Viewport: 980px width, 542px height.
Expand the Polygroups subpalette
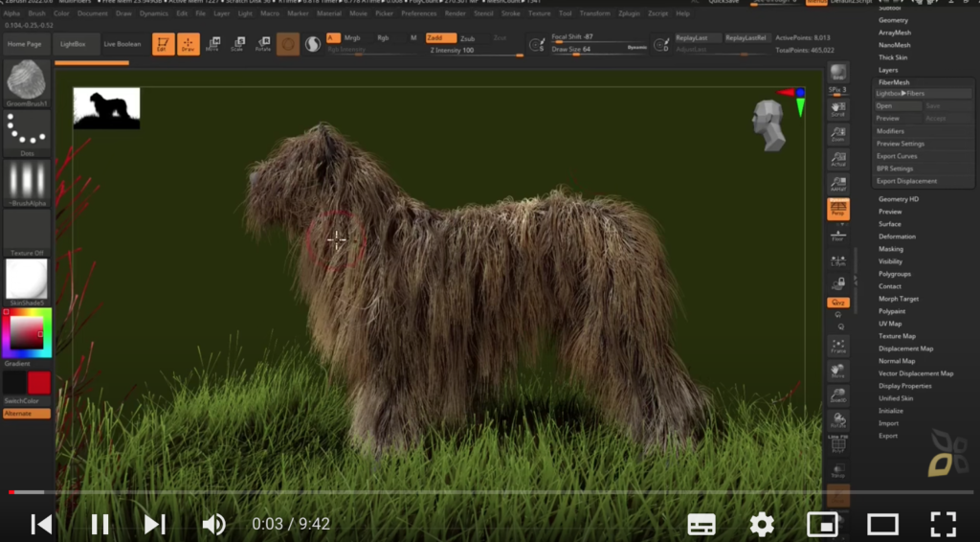(895, 275)
